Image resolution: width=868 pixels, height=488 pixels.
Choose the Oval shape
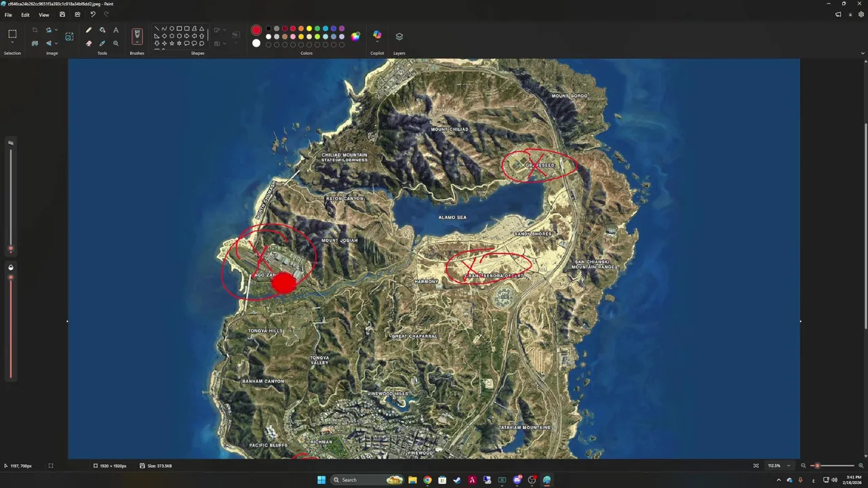click(x=172, y=28)
